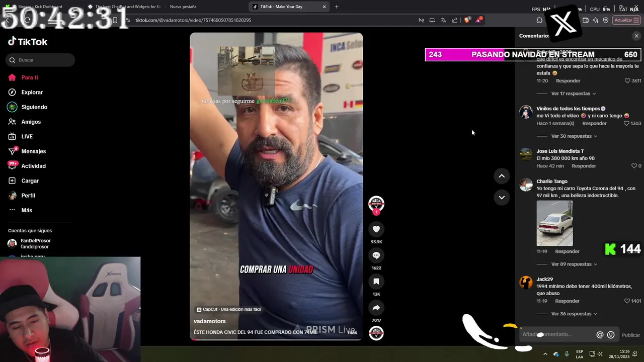The height and width of the screenshot is (362, 644).
Task: Open a new browser tab
Action: pyautogui.click(x=337, y=7)
